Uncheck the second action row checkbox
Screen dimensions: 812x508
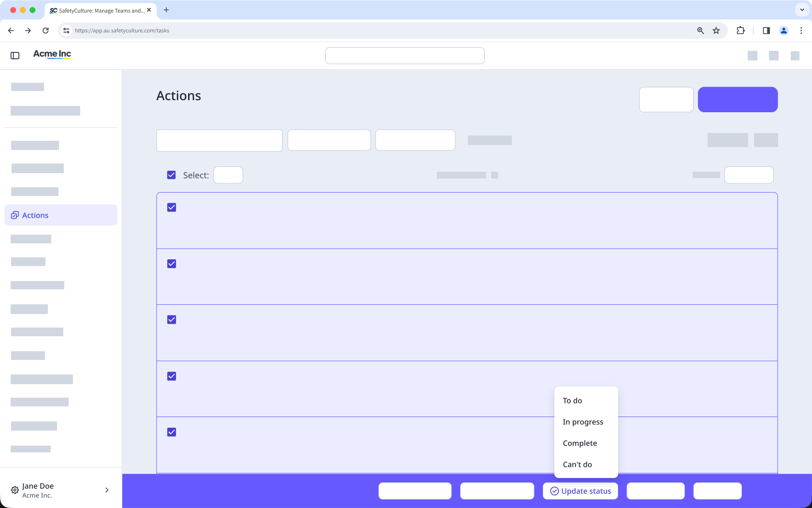[172, 264]
